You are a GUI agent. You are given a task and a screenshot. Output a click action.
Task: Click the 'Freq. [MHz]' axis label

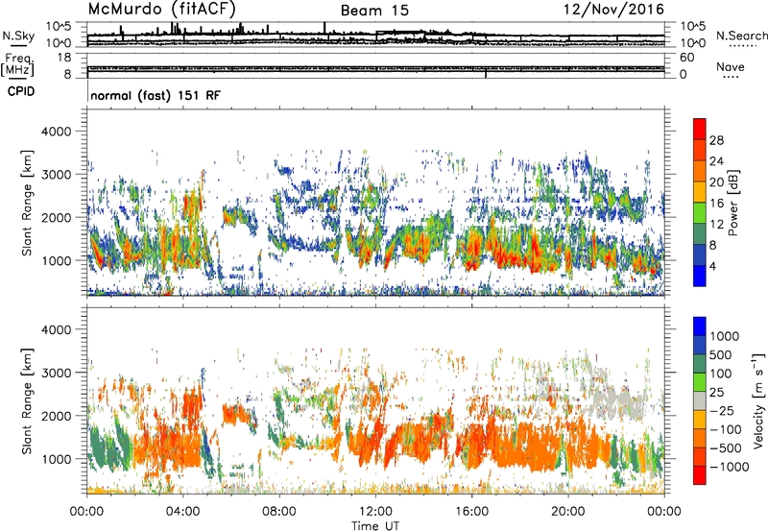[17, 64]
